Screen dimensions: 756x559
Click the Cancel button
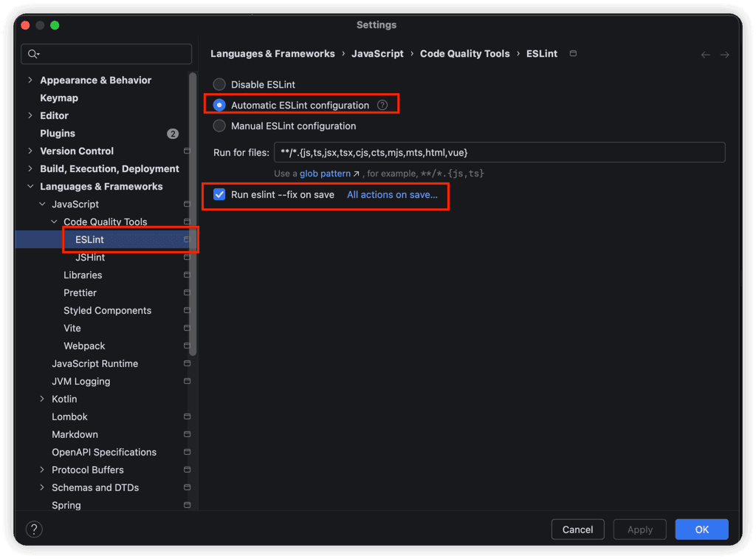pyautogui.click(x=577, y=529)
